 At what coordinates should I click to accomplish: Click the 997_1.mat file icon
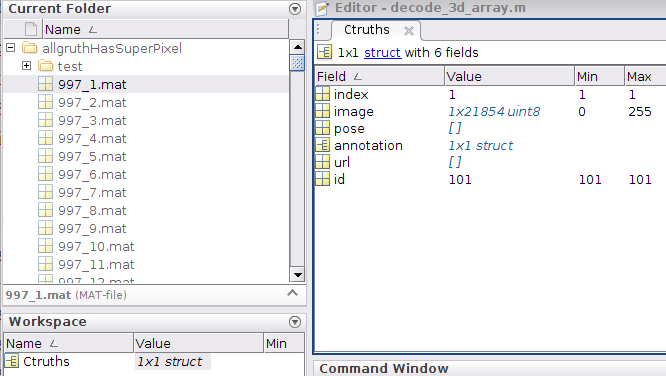(45, 84)
